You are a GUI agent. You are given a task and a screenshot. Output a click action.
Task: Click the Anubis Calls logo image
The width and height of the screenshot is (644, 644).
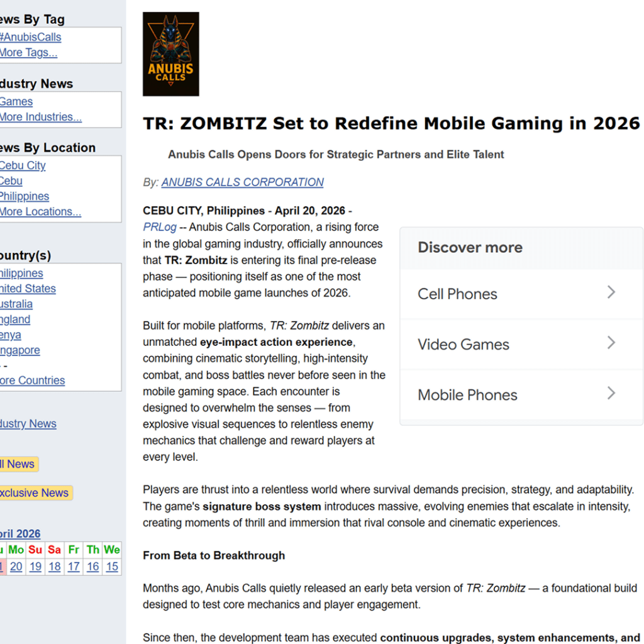point(170,54)
